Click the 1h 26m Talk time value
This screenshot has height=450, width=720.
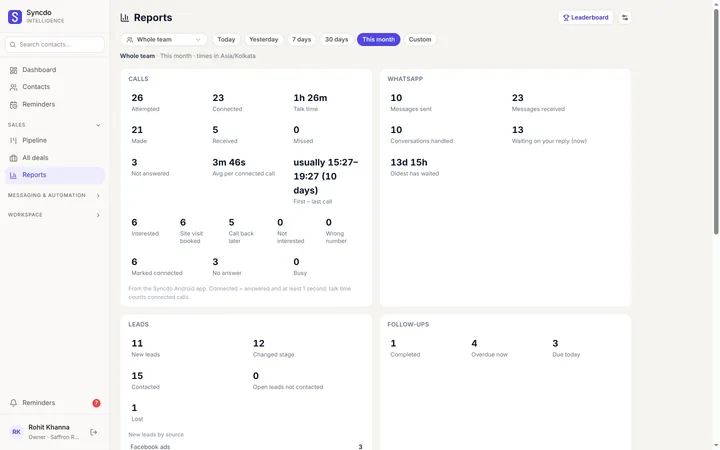tap(310, 98)
